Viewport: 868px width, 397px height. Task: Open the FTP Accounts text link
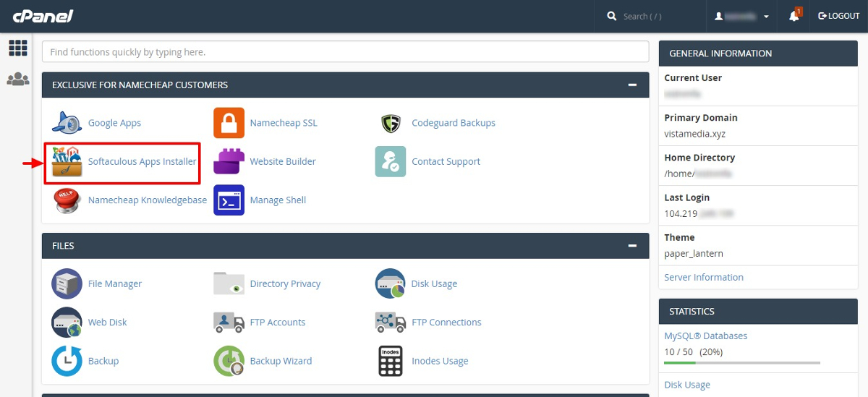click(x=278, y=322)
